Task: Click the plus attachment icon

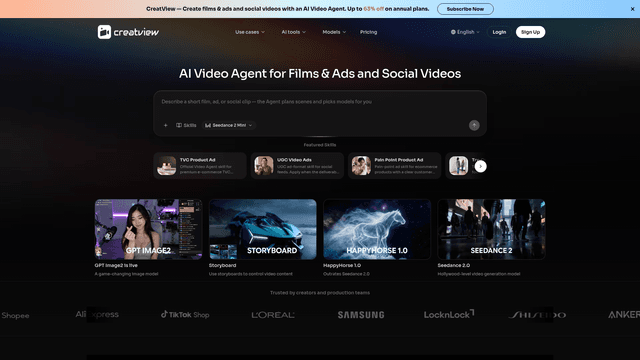Action: 165,125
